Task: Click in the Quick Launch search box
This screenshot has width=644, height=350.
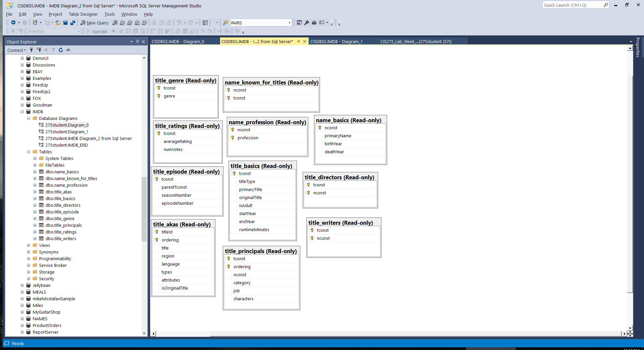Action: [573, 5]
